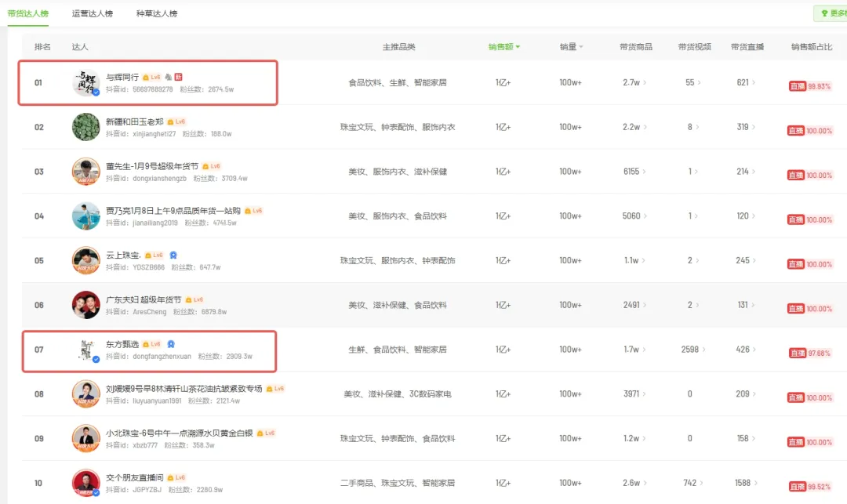Click the blue medal icon next to 东方甄选

pos(171,344)
